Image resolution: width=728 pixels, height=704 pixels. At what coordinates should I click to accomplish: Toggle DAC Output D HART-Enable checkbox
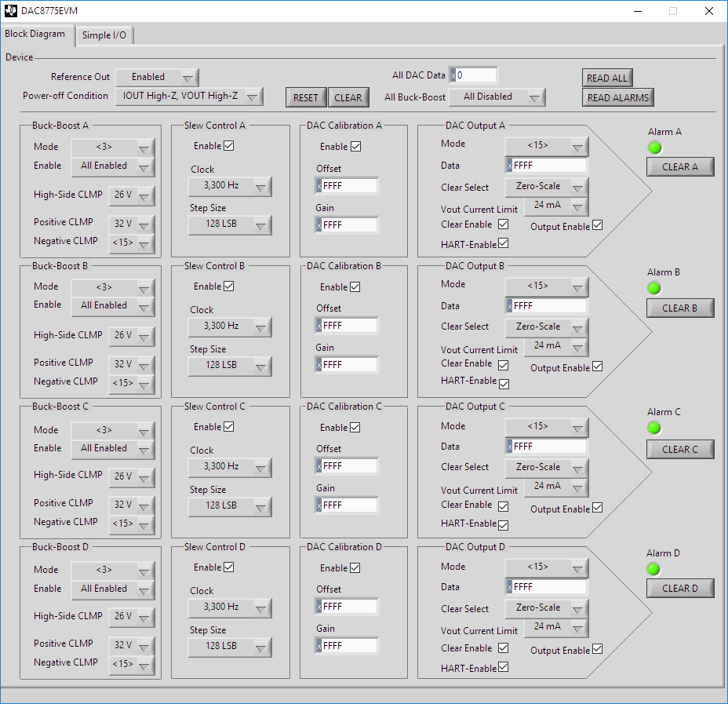point(504,667)
